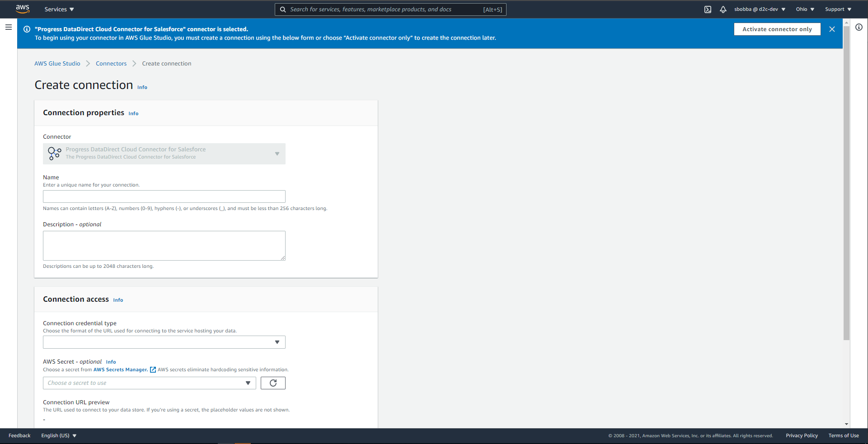Open the AWS home logo

(x=23, y=9)
